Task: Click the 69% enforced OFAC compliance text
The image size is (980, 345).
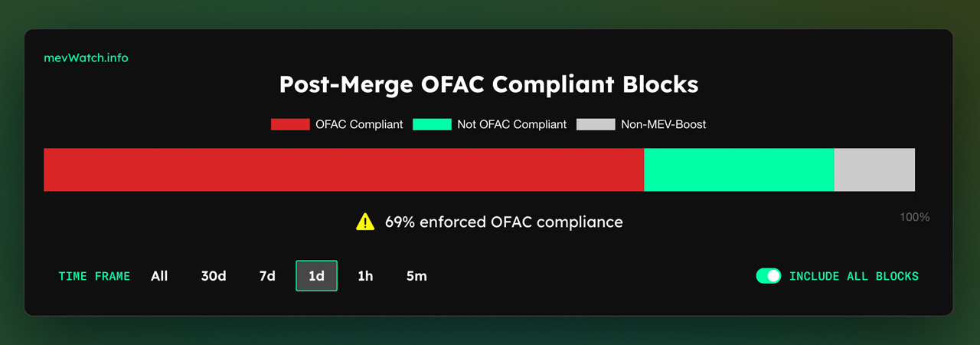Action: click(504, 222)
